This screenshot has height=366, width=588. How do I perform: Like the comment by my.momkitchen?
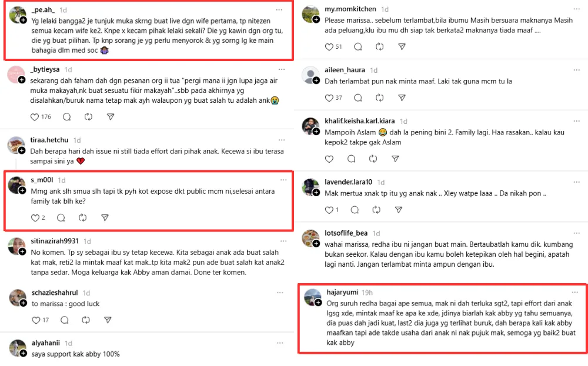pos(329,46)
